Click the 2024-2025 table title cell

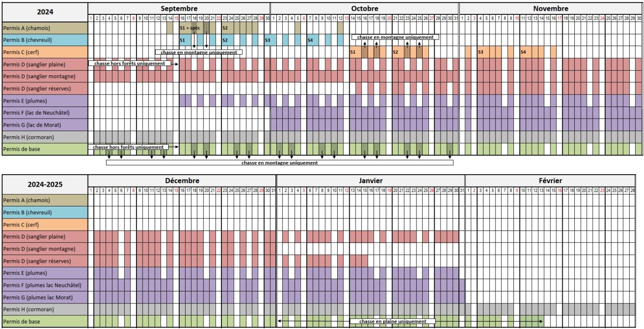(44, 184)
